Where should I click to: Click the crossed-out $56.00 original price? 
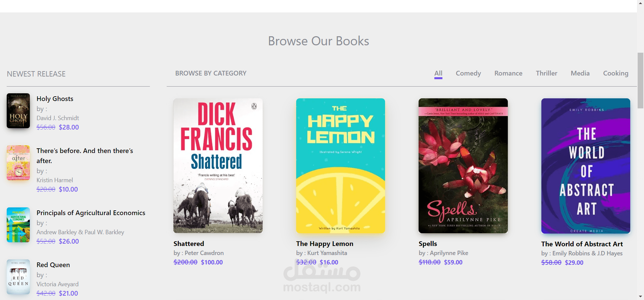coord(46,127)
